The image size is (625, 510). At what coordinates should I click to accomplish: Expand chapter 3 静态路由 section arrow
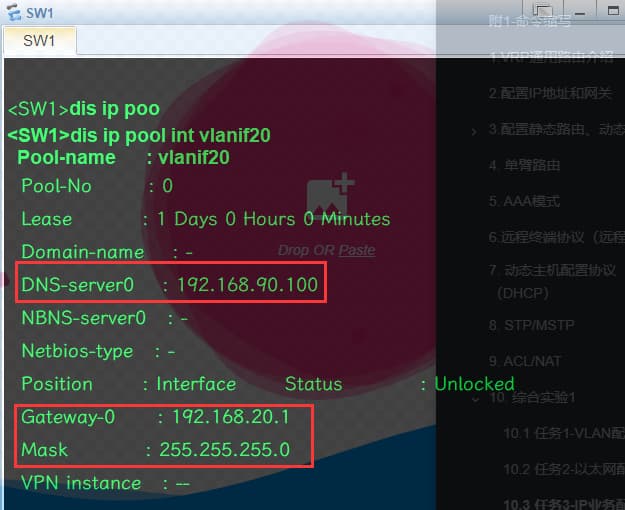coord(474,130)
